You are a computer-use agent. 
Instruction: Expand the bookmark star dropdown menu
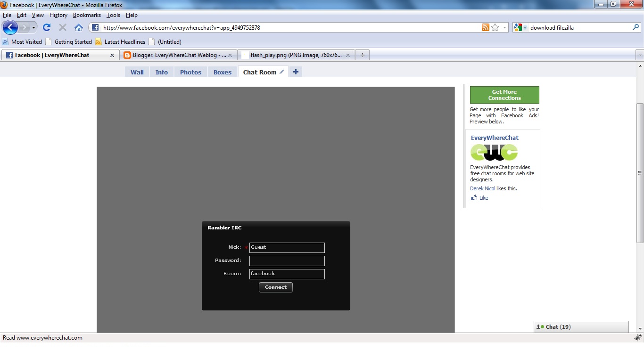coord(504,27)
